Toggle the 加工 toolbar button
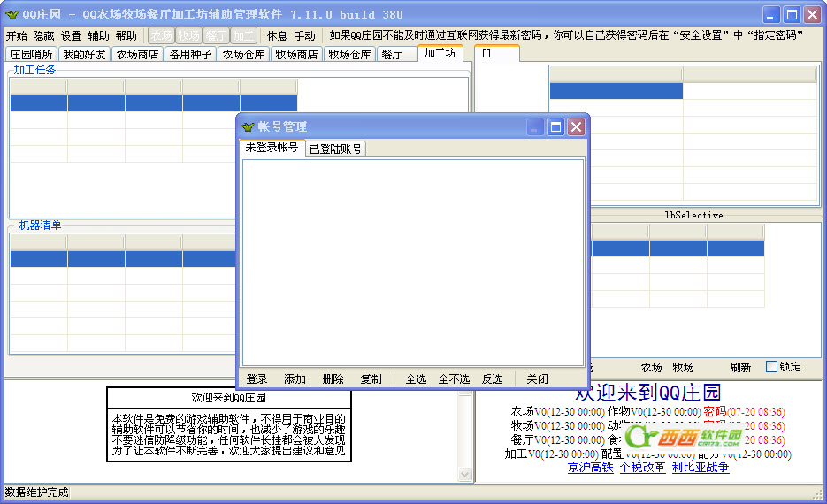 tap(243, 35)
